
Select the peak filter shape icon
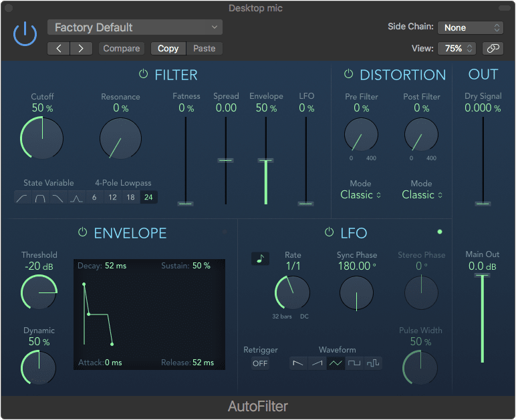(x=76, y=198)
